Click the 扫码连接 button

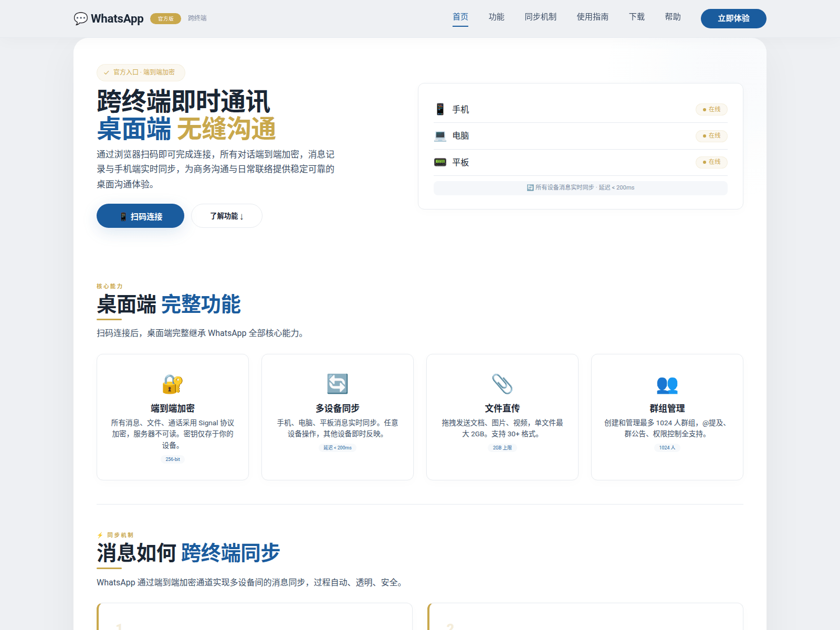[140, 216]
